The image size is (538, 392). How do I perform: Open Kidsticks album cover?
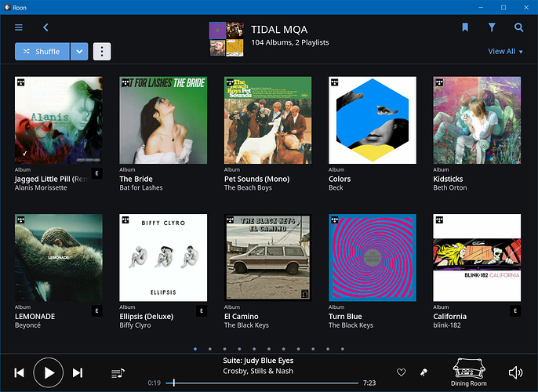(x=477, y=120)
